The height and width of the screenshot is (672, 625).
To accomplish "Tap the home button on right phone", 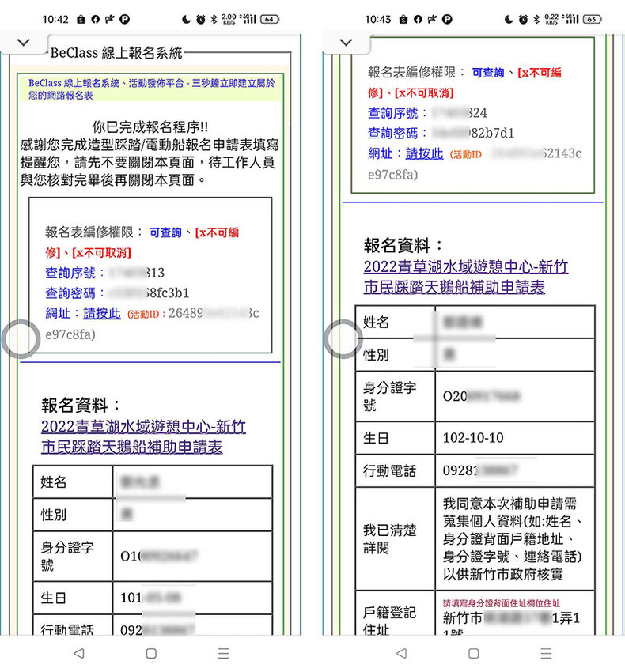I will (474, 653).
